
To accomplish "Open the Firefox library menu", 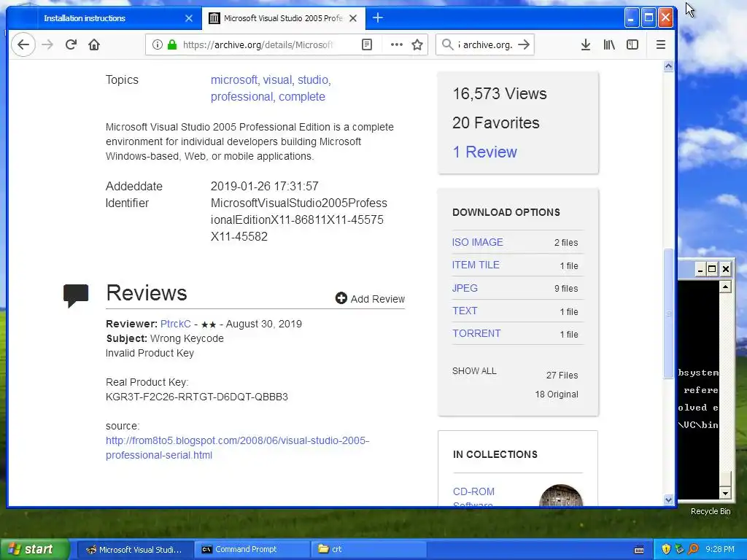I will pos(609,44).
